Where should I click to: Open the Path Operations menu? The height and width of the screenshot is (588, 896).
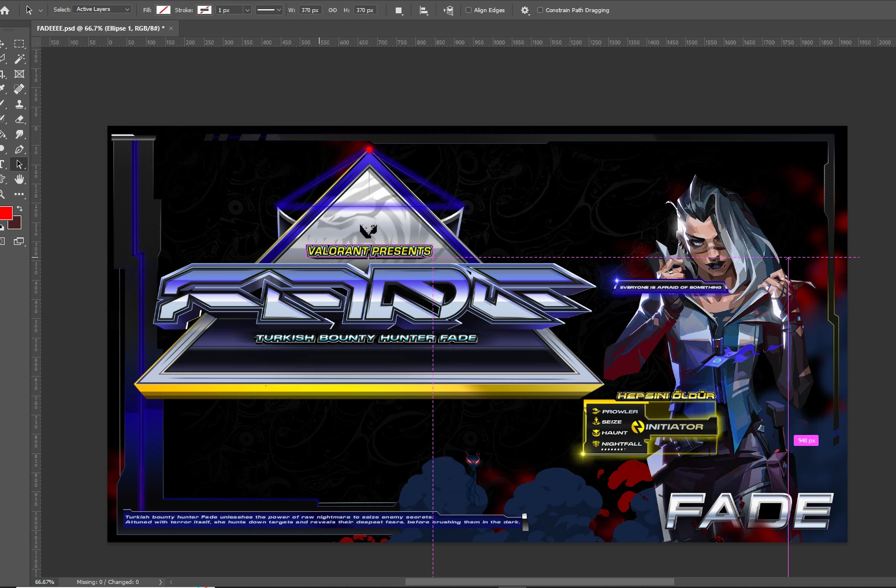[x=399, y=10]
